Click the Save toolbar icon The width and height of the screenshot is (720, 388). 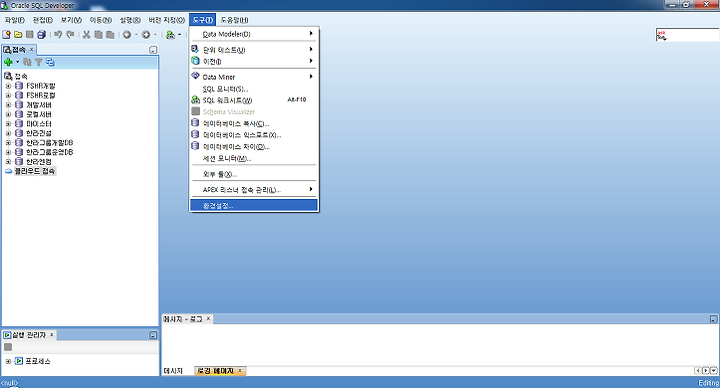(30, 34)
